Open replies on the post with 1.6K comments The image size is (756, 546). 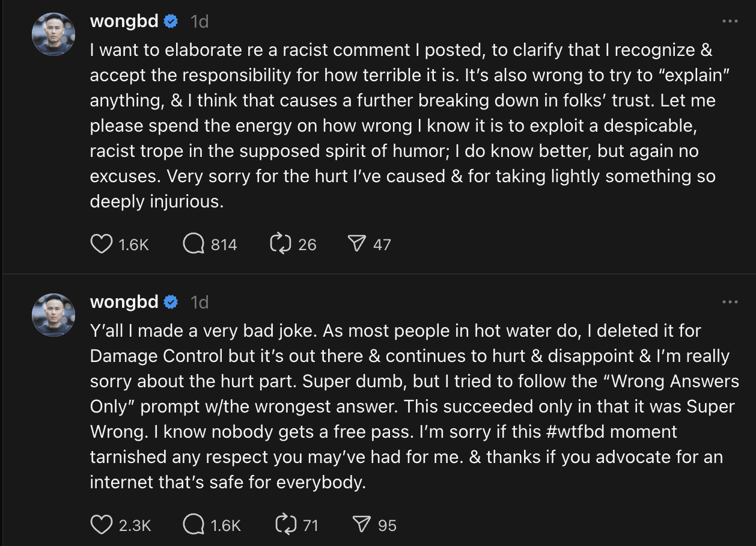click(194, 525)
